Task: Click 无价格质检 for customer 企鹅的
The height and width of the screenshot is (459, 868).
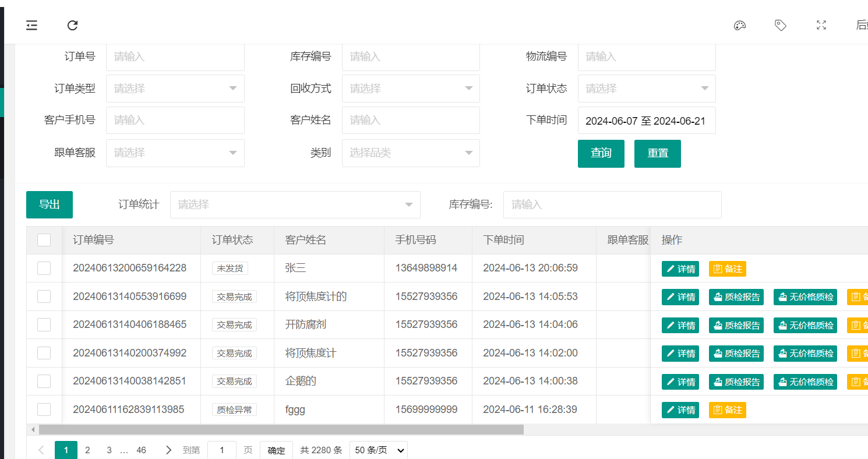Action: coord(805,382)
